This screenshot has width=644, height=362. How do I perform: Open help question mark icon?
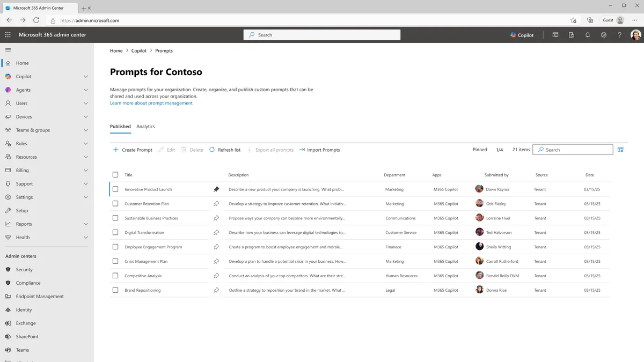(620, 35)
